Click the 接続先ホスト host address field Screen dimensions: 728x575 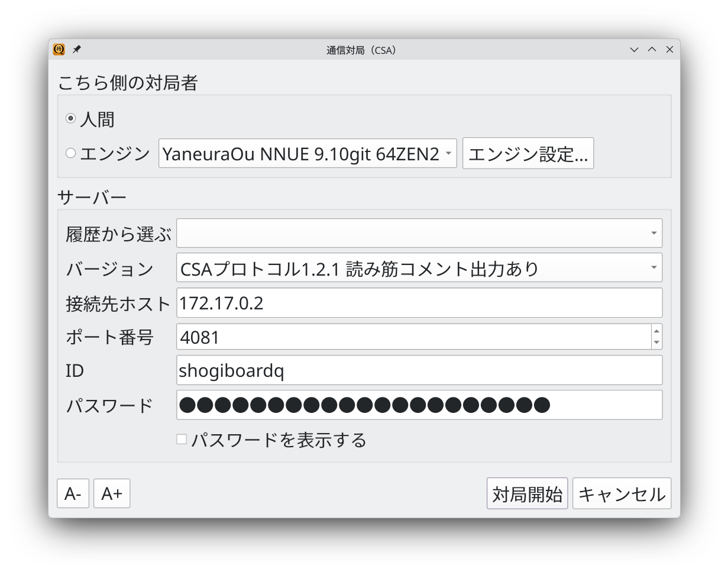419,302
